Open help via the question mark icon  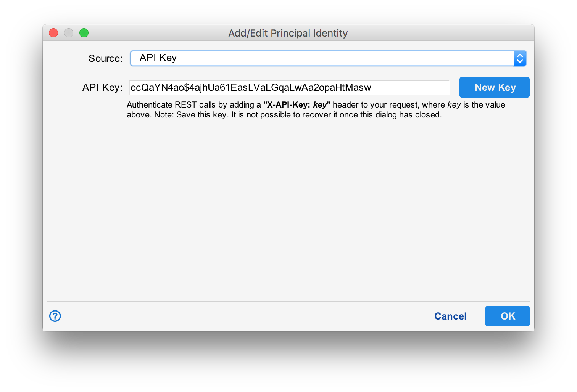click(x=55, y=316)
